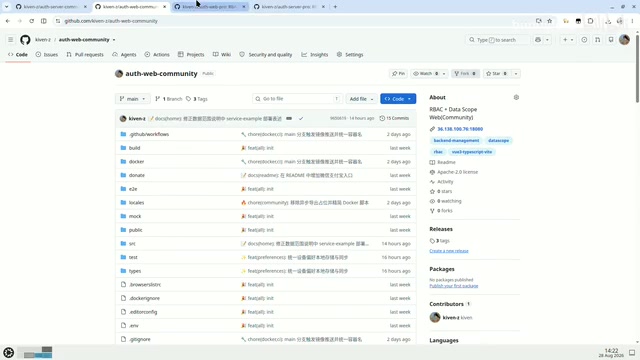Open the .gitignore file
Screen dimensions: 640x360
140,339
